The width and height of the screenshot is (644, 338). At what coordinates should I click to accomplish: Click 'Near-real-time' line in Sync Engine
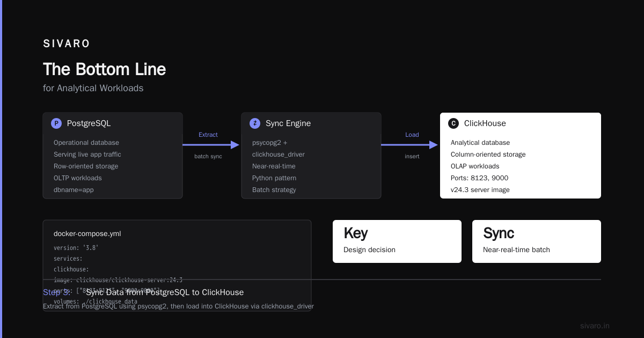(274, 166)
